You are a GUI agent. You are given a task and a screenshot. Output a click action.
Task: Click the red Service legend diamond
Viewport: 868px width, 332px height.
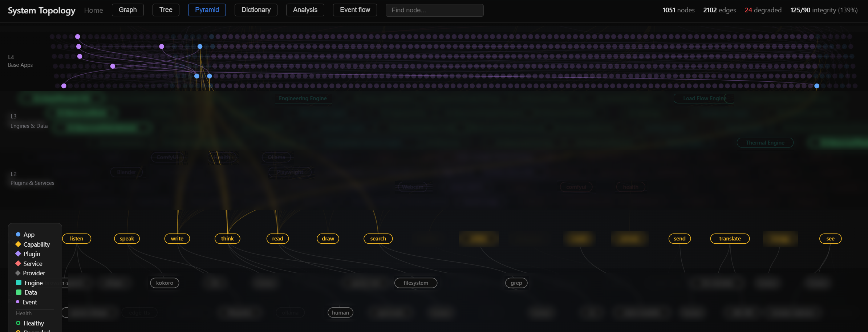pos(18,263)
